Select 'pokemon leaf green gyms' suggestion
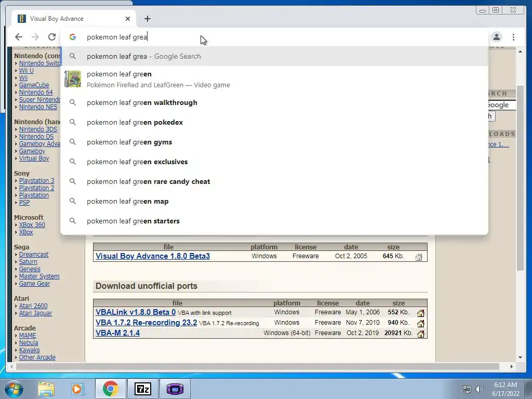The image size is (532, 399). pyautogui.click(x=274, y=142)
